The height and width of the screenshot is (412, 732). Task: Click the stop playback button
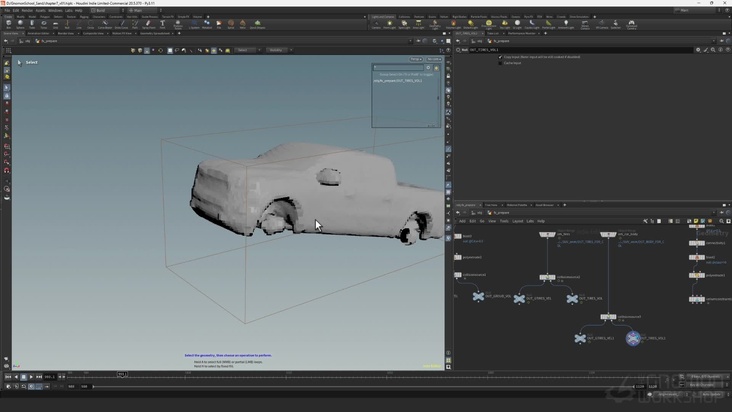coord(23,377)
